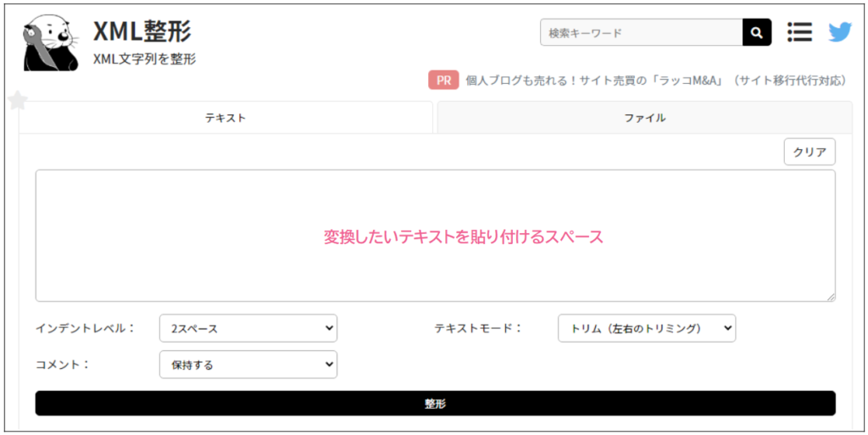Switch to the テキスト tab
Screen dimensions: 868x435
click(x=225, y=118)
